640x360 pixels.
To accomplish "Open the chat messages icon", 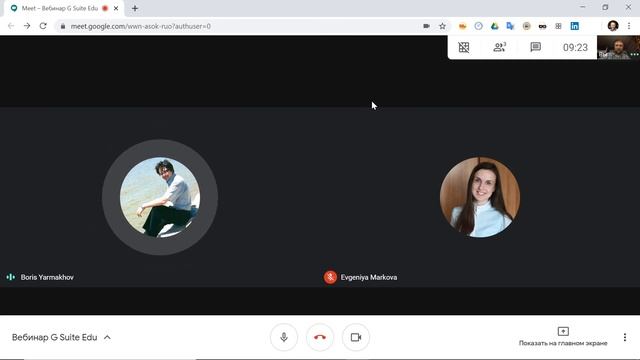I will (x=536, y=47).
